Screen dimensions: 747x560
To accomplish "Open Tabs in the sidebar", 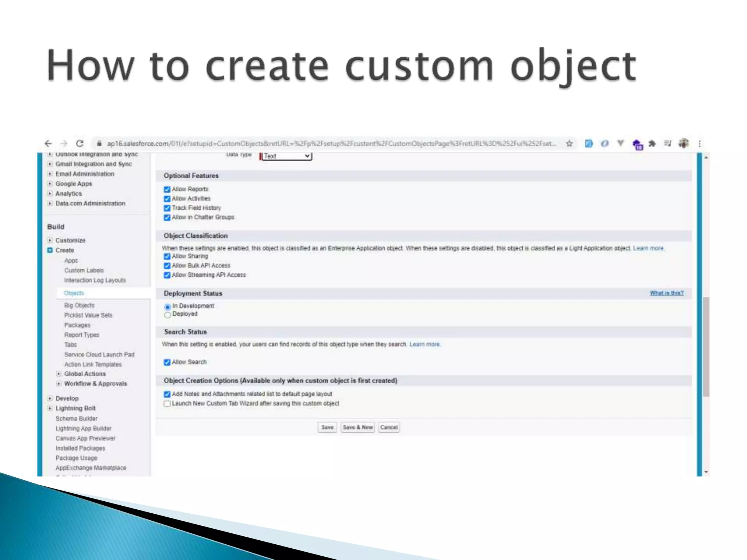I will [x=70, y=345].
